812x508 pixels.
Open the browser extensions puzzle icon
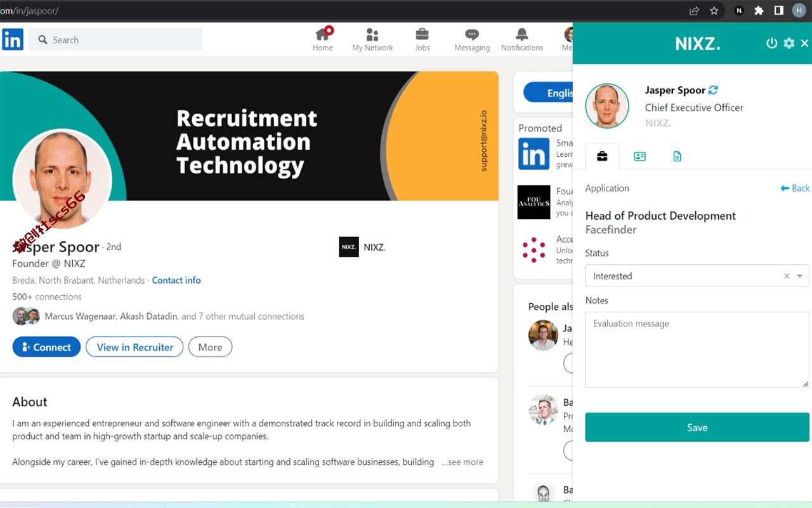coord(759,11)
